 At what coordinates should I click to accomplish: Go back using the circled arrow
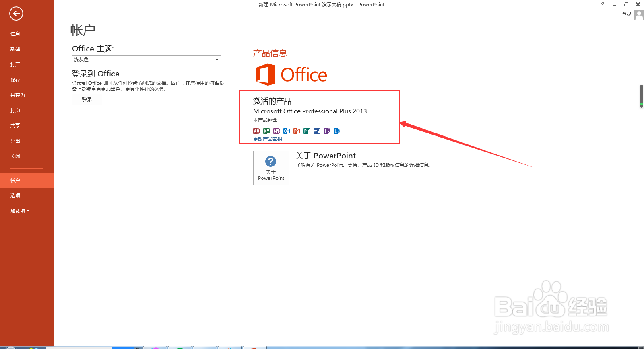coord(16,14)
